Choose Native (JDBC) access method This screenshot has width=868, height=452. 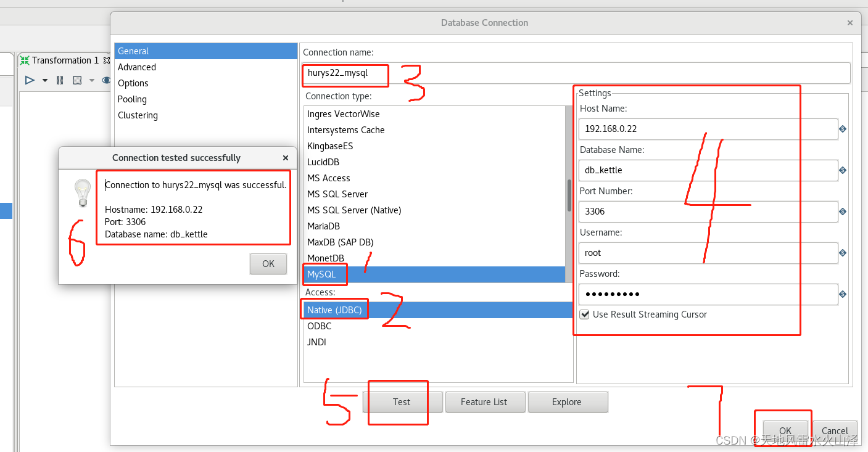(x=439, y=310)
